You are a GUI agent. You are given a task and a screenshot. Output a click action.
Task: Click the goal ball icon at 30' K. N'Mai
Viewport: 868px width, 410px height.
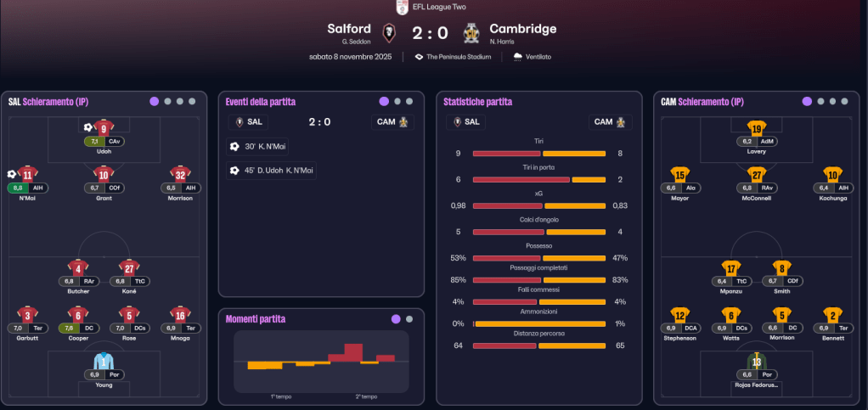(x=234, y=147)
